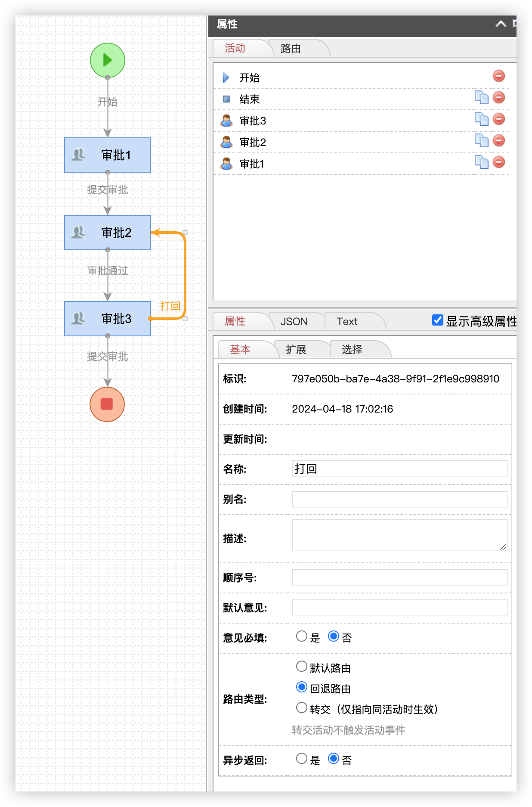Select the 审批2 activity node
The image size is (532, 807).
pos(108,233)
